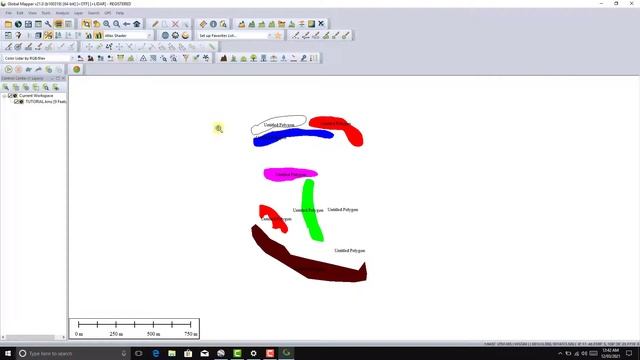This screenshot has width=640, height=360.
Task: Click the map scale bar
Action: click(x=134, y=329)
